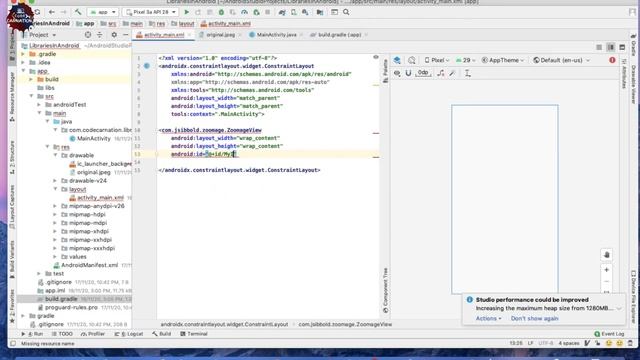Open the Component Tree side panel
This screenshot has height=360, width=640.
click(x=385, y=290)
